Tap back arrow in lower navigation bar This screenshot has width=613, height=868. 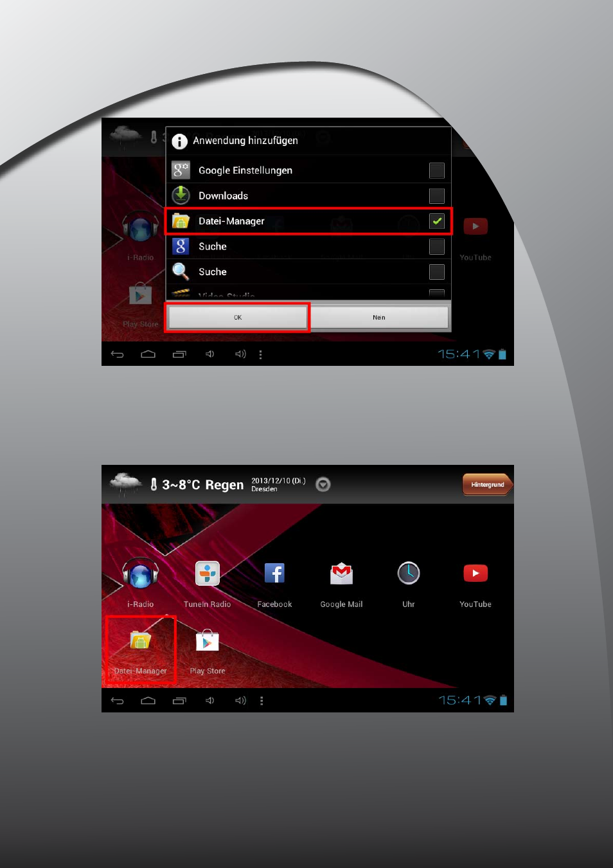tap(117, 701)
